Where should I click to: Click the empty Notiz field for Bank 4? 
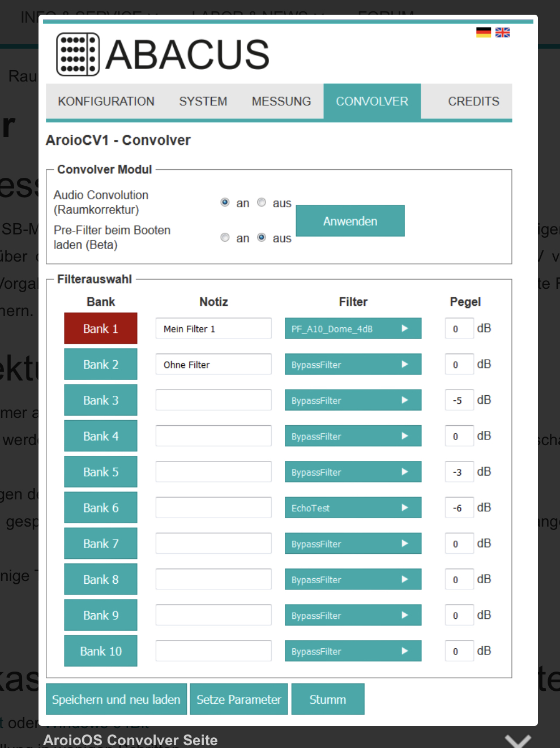(213, 436)
